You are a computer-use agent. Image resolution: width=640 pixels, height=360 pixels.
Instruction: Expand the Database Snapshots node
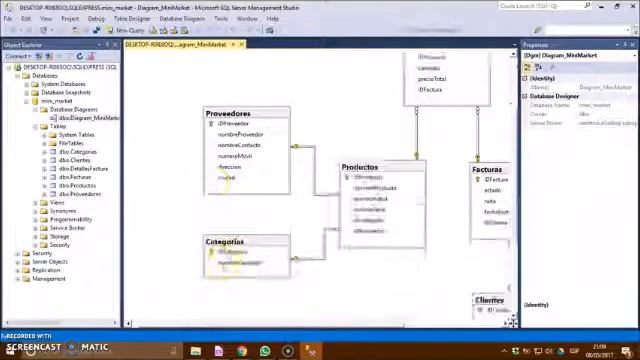[x=27, y=93]
